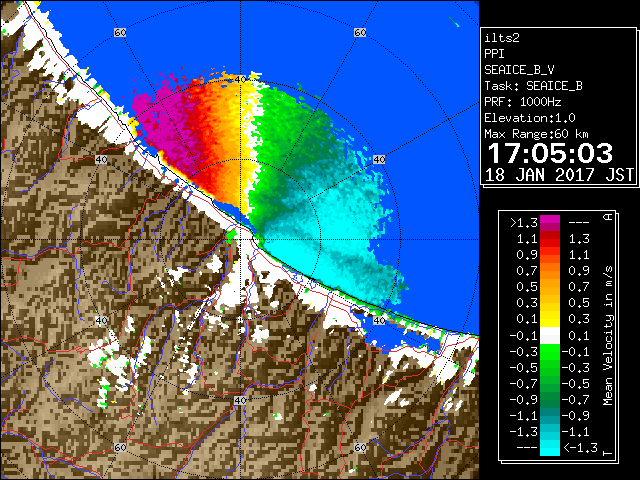Click the '<-1.3' legend value
640x480 pixels.
[x=580, y=448]
